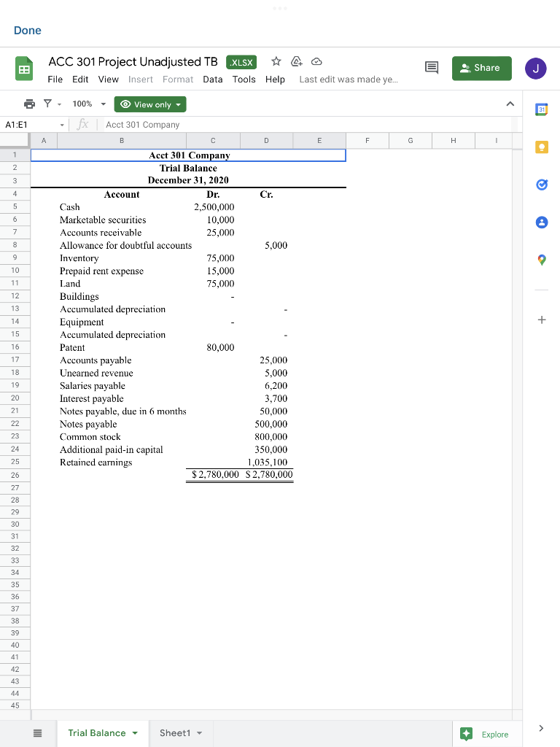560x747 pixels.
Task: Open the File menu
Action: point(55,80)
